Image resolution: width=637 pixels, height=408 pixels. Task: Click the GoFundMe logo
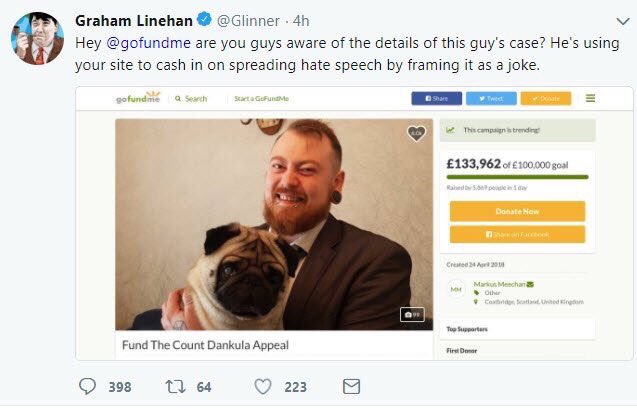[138, 98]
